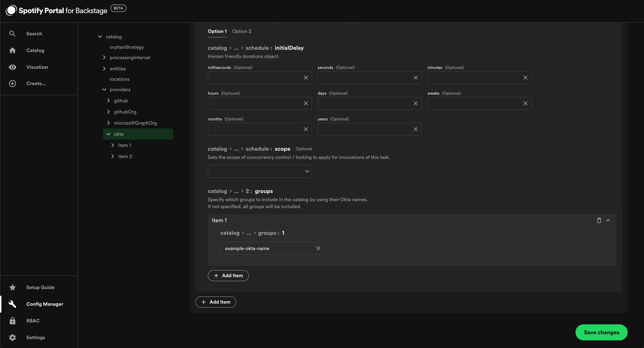The width and height of the screenshot is (644, 348).
Task: Collapse groups Item 1 panel with chevron
Action: (608, 220)
